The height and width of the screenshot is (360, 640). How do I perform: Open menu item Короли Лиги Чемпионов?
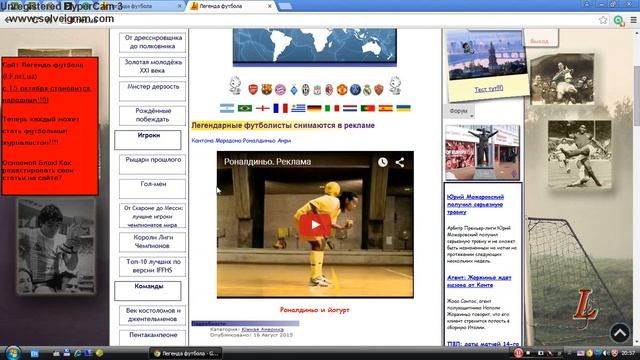[x=153, y=242]
